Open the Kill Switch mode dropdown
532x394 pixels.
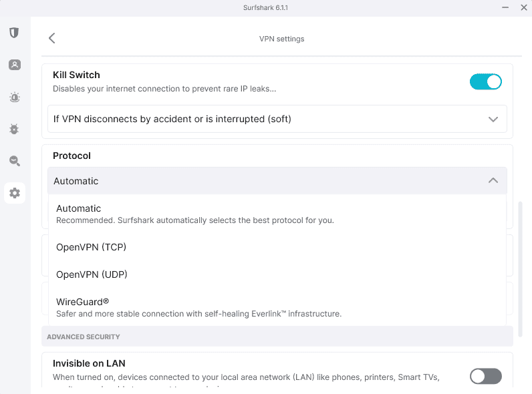coord(277,119)
